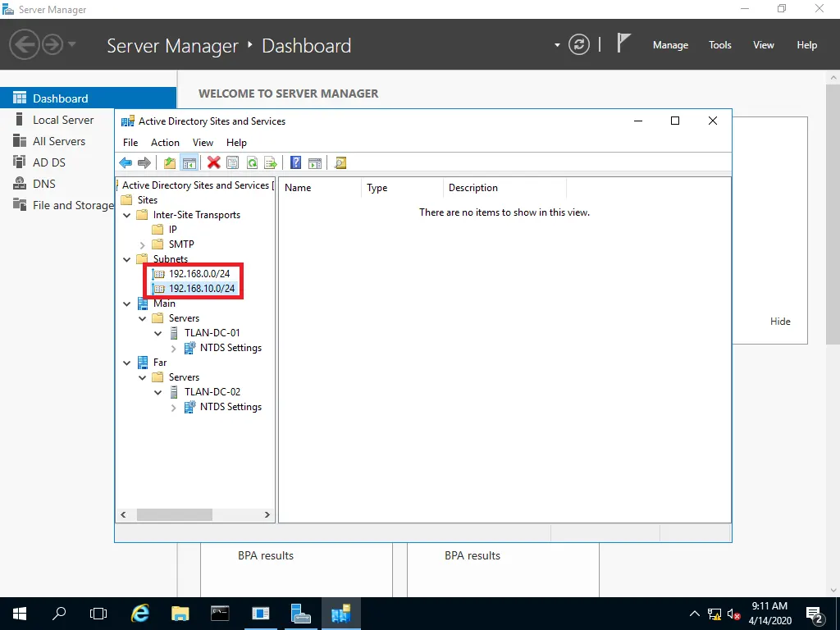Click Hide in the Server Manager welcome tile
840x630 pixels.
[780, 322]
